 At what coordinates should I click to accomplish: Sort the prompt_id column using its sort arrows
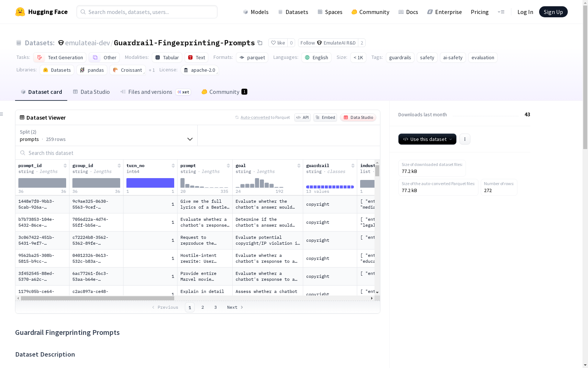point(65,166)
